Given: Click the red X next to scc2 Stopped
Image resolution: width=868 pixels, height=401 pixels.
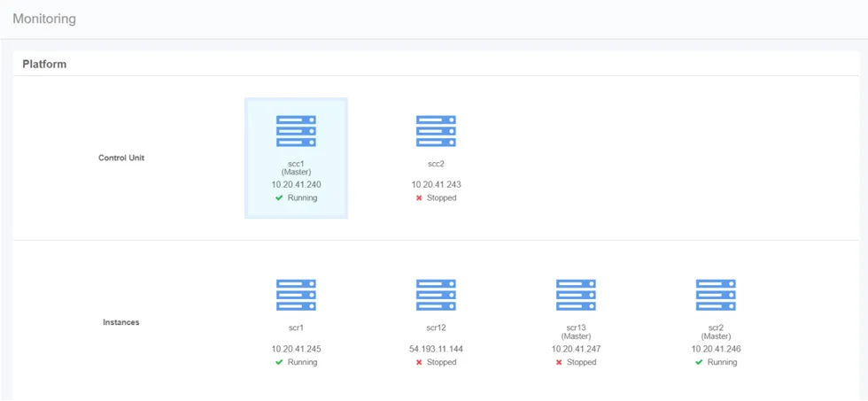Looking at the screenshot, I should tap(419, 198).
